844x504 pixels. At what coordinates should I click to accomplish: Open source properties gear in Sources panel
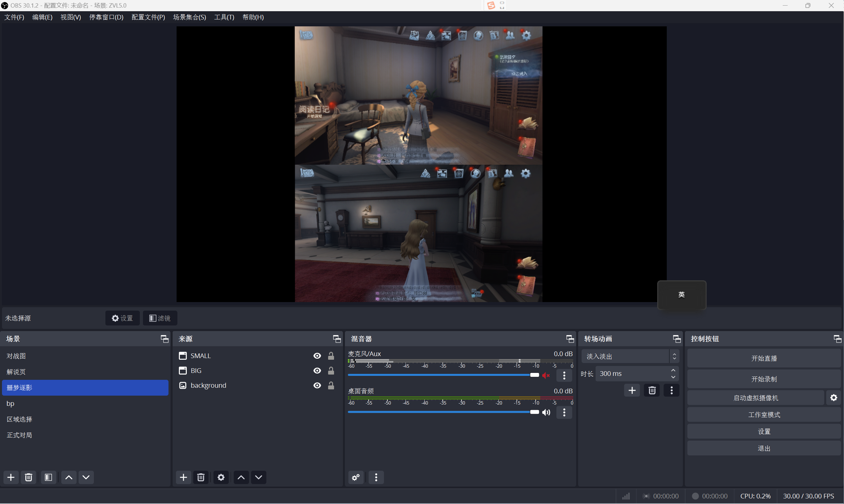pyautogui.click(x=221, y=477)
